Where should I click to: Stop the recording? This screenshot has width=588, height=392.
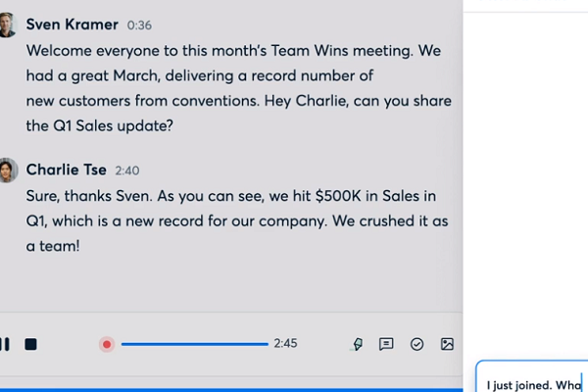coord(30,344)
